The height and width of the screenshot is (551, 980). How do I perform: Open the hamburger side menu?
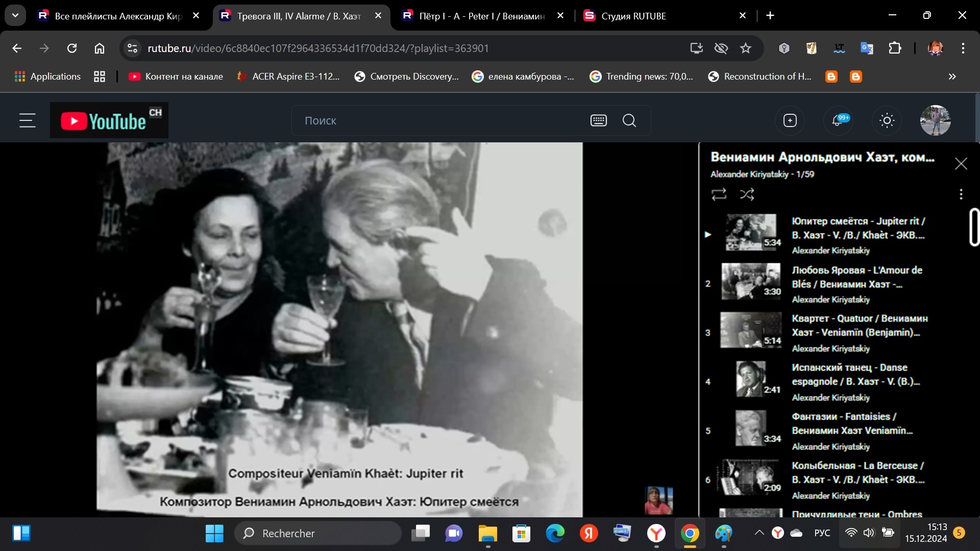[28, 121]
